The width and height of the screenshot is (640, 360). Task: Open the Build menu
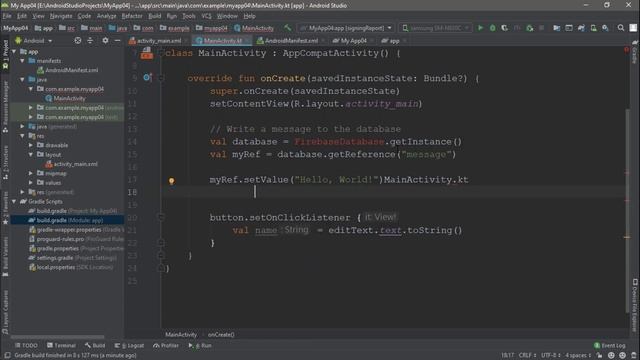click(154, 16)
